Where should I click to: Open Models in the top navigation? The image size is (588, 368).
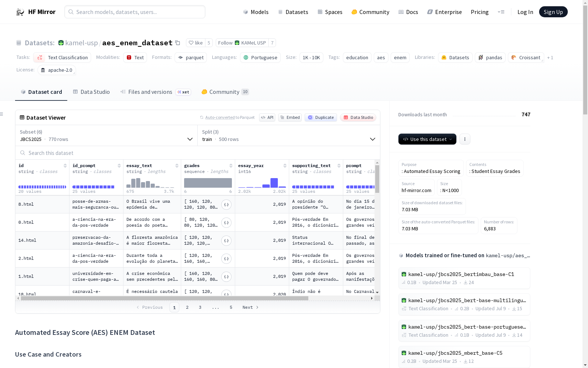(256, 12)
